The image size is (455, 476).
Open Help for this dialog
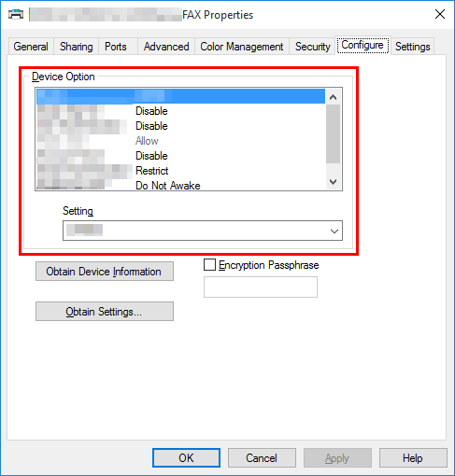[x=413, y=457]
